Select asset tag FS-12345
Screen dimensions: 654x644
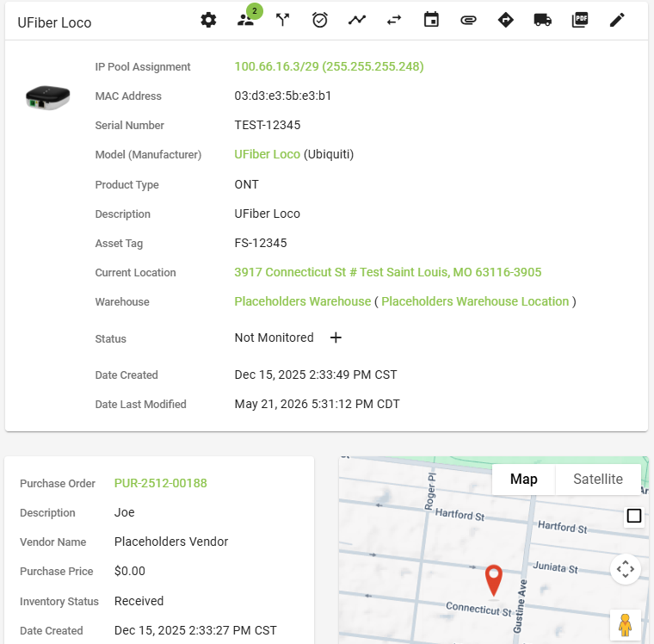(x=261, y=243)
